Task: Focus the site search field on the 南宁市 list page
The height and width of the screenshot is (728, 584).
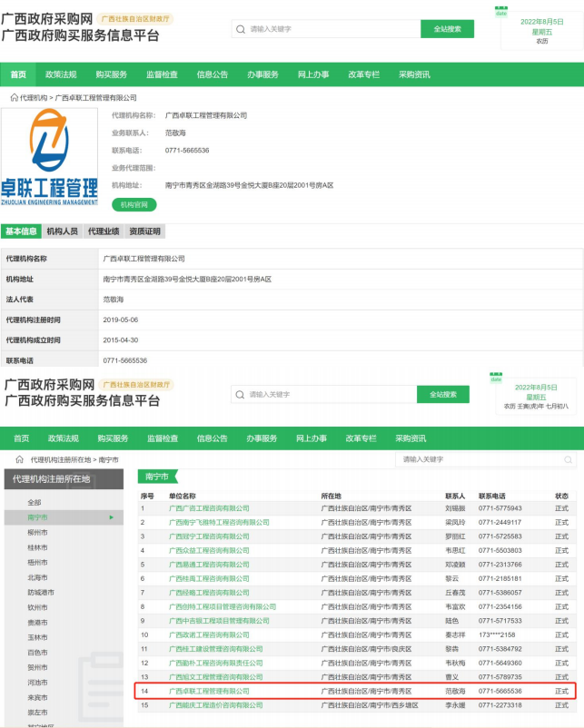Action: tap(324, 394)
